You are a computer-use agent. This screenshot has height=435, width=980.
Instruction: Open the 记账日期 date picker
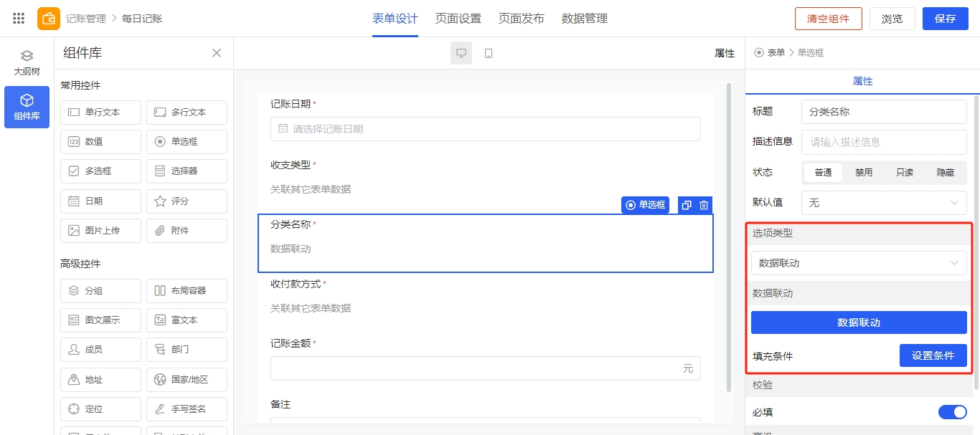[485, 129]
